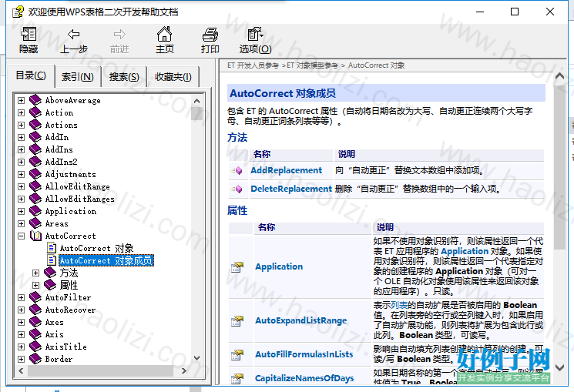Image resolution: width=574 pixels, height=392 pixels.
Task: Select AutoCorrect 对象成员 tree item
Action: 106,260
